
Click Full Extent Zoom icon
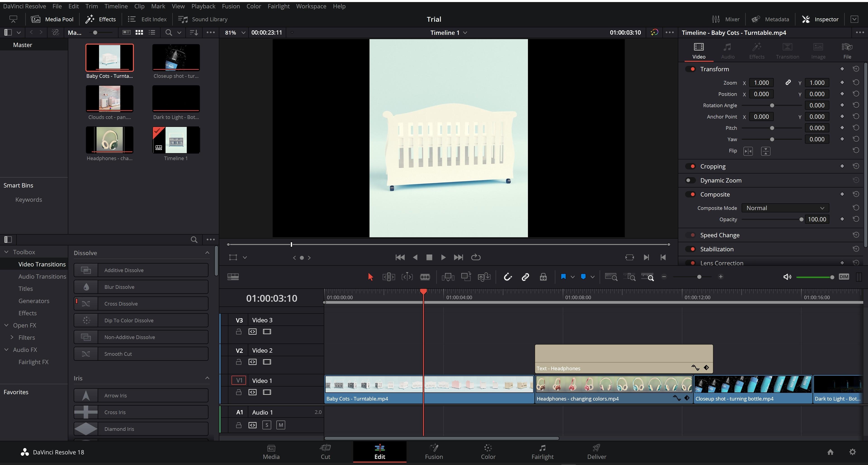[611, 277]
